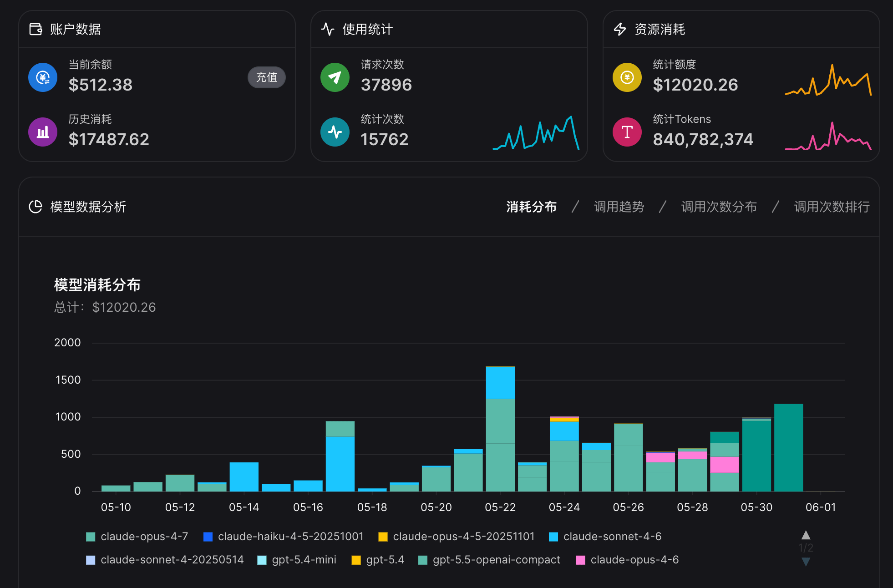893x588 pixels.
Task: Click the 模型消耗分布 chart title
Action: [97, 285]
